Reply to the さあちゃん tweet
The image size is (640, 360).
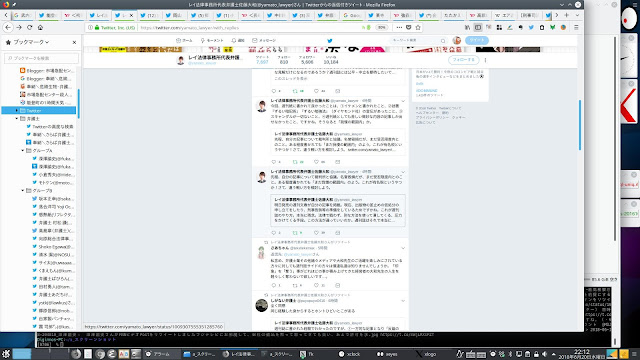274,285
